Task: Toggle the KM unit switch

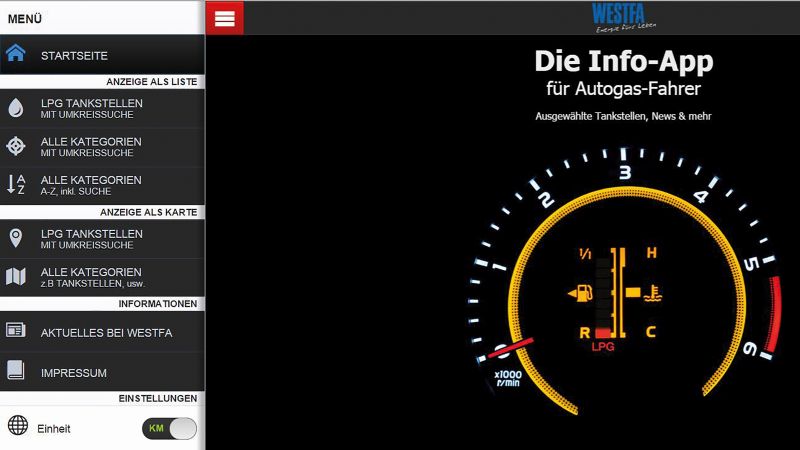Action: coord(169,429)
